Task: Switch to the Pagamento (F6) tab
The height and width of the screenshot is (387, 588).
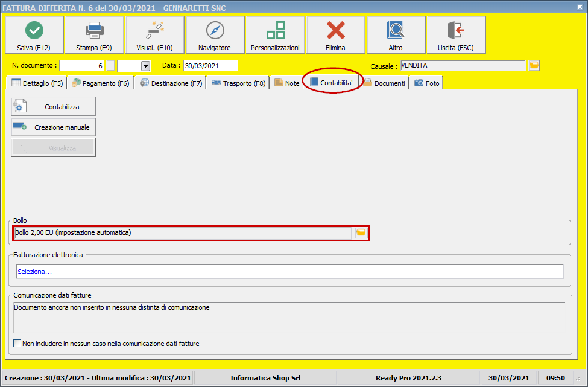Action: point(100,83)
